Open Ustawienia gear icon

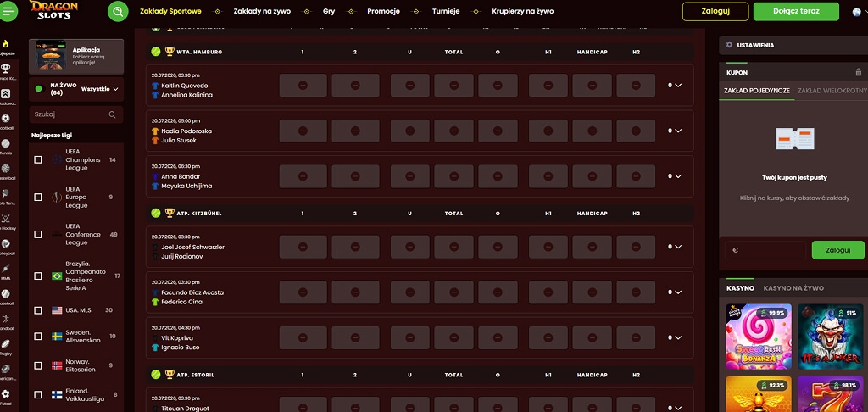click(729, 45)
